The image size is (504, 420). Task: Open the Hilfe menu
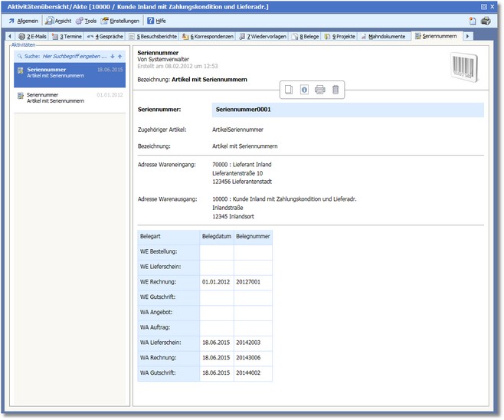[x=155, y=21]
